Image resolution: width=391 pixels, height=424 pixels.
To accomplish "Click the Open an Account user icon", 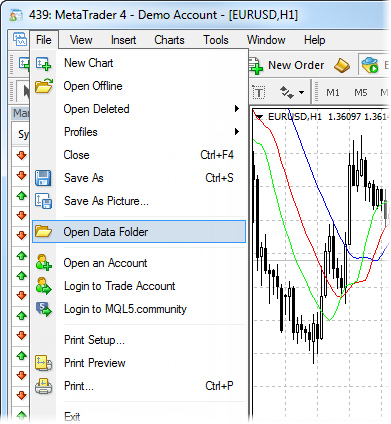I will (x=44, y=263).
